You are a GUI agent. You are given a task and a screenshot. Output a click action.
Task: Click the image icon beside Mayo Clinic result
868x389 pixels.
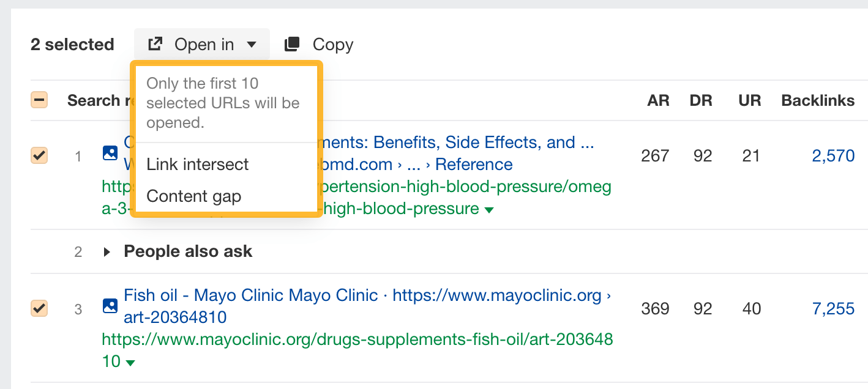coord(110,305)
